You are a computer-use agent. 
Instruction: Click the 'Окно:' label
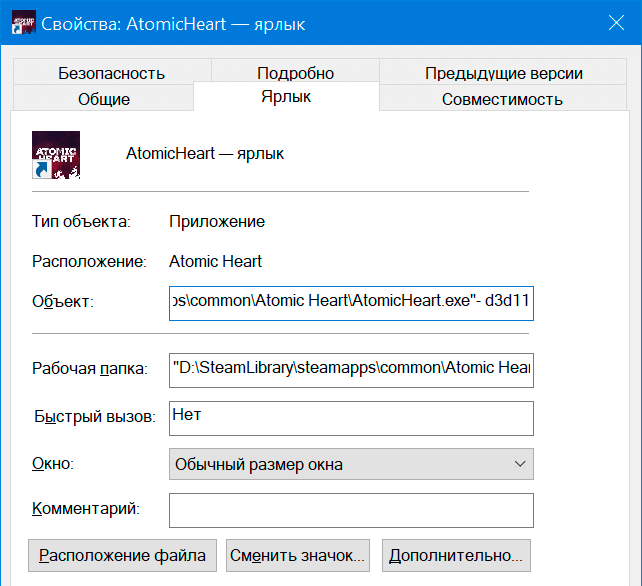click(x=53, y=464)
